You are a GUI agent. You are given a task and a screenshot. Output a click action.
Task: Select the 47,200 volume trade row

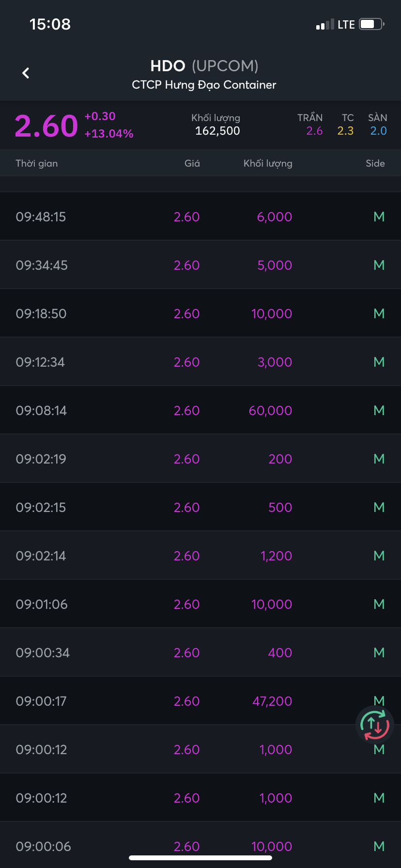(x=200, y=701)
